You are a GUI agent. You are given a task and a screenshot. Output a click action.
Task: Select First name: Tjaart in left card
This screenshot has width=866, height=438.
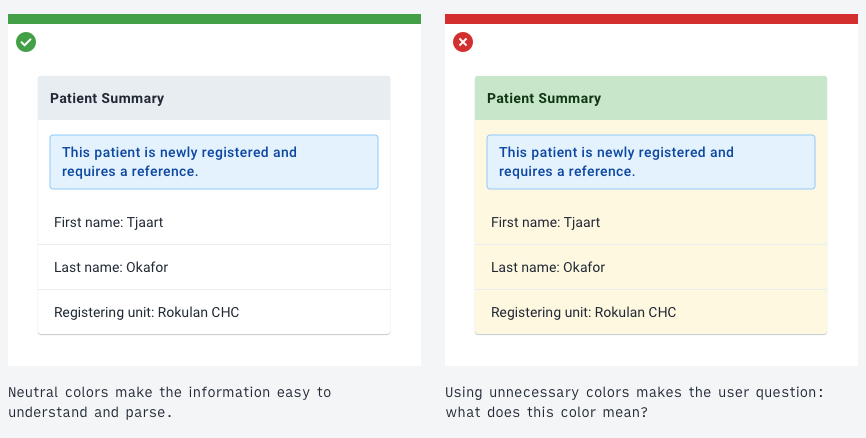tap(109, 222)
